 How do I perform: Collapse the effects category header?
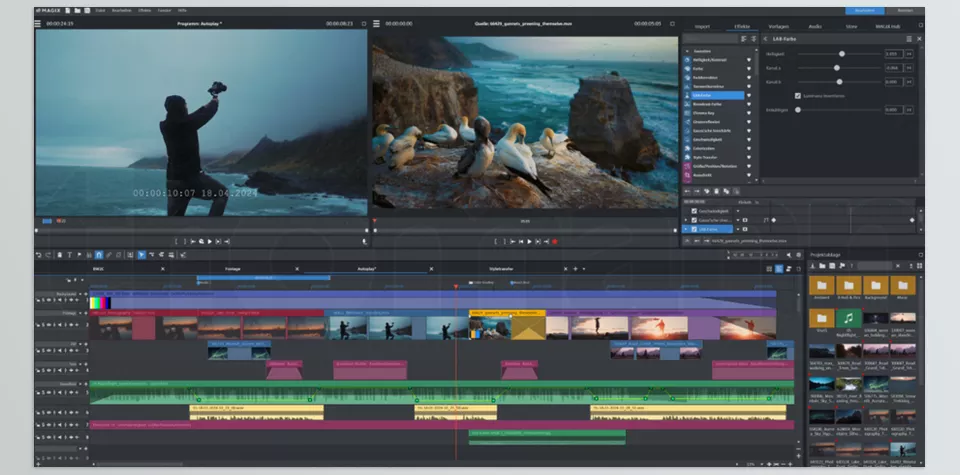pos(688,51)
